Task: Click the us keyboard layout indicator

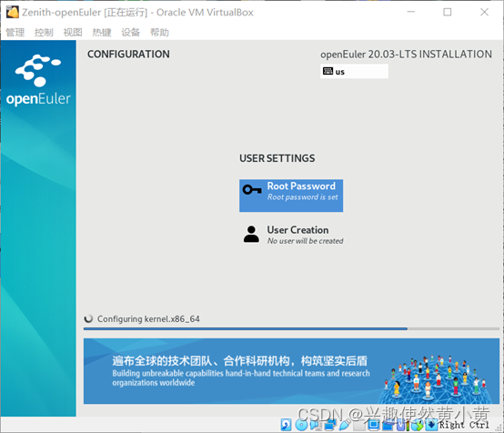Action: (x=354, y=71)
